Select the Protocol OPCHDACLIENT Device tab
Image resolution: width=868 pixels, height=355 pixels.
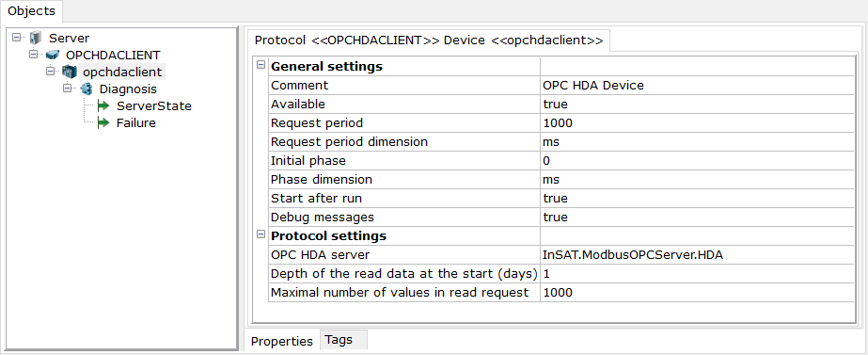click(429, 40)
